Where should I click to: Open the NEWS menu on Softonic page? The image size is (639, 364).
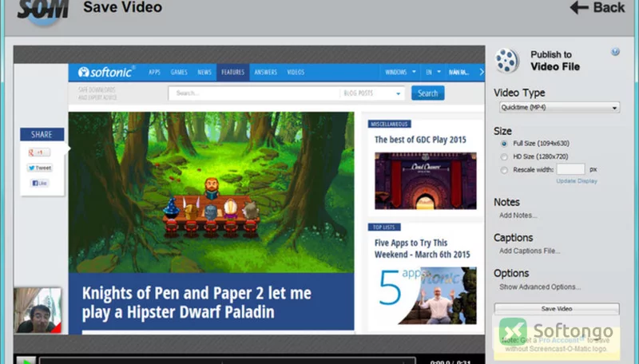click(x=204, y=72)
